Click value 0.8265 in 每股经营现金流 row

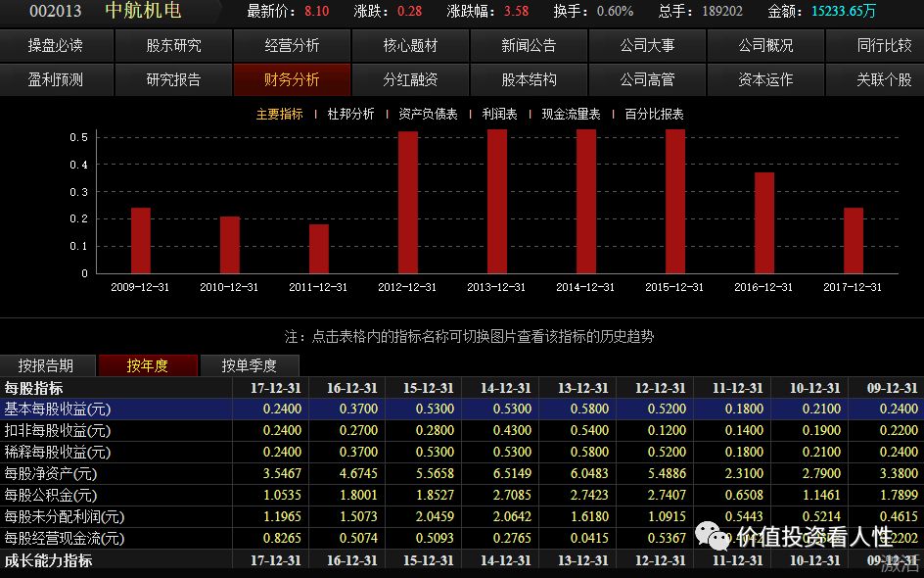click(282, 538)
